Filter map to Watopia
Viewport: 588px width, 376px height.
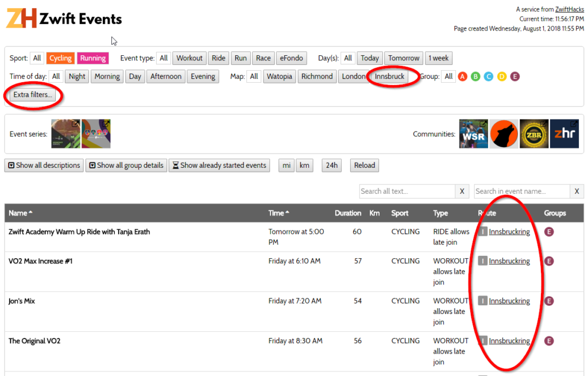tap(280, 76)
